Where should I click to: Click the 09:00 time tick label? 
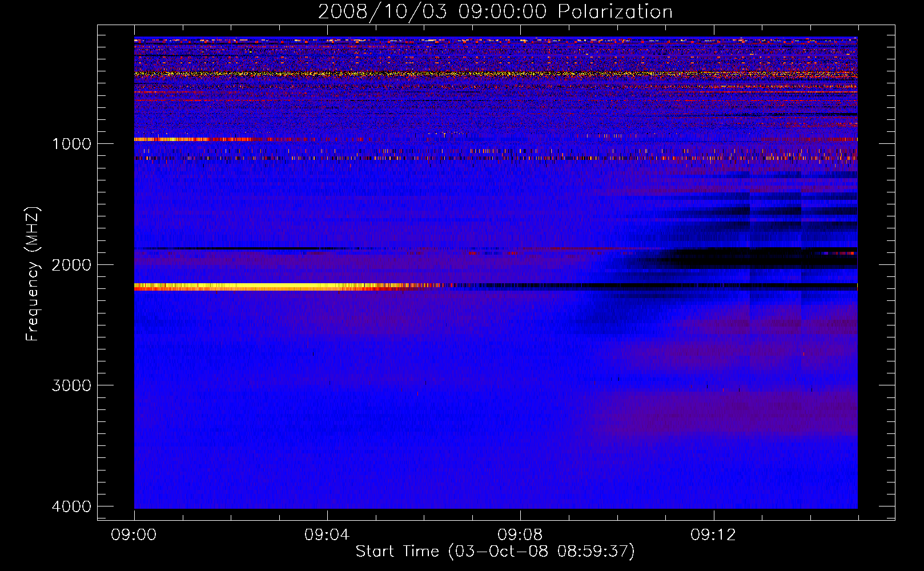pyautogui.click(x=134, y=535)
